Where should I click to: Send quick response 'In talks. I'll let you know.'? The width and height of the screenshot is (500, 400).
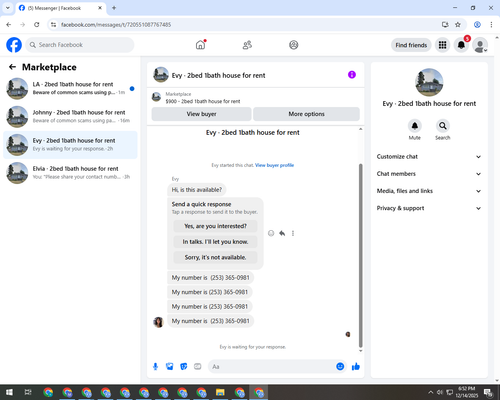215,242
